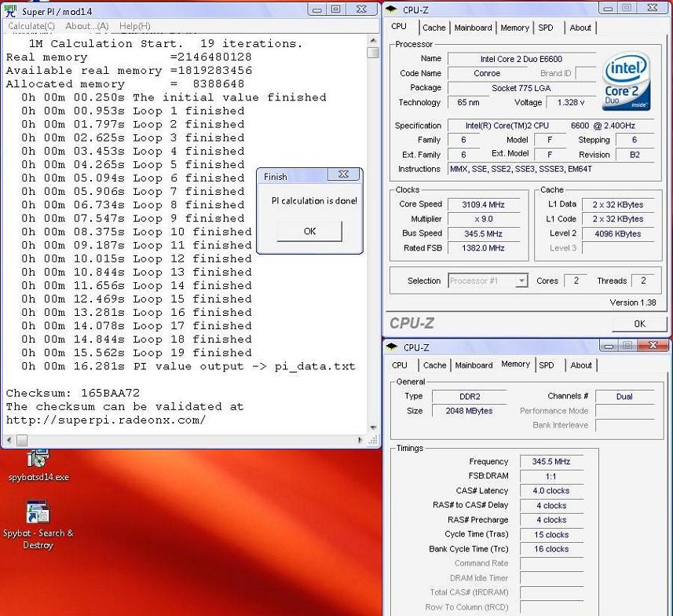
Task: Click the Super PI horizontal scrollbar thumb
Action: 22,440
